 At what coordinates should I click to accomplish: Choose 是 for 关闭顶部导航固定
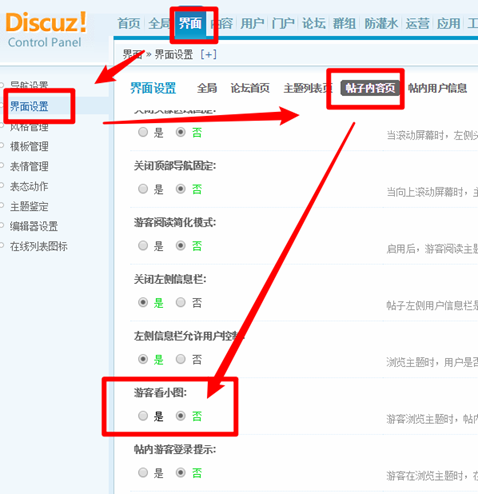143,189
